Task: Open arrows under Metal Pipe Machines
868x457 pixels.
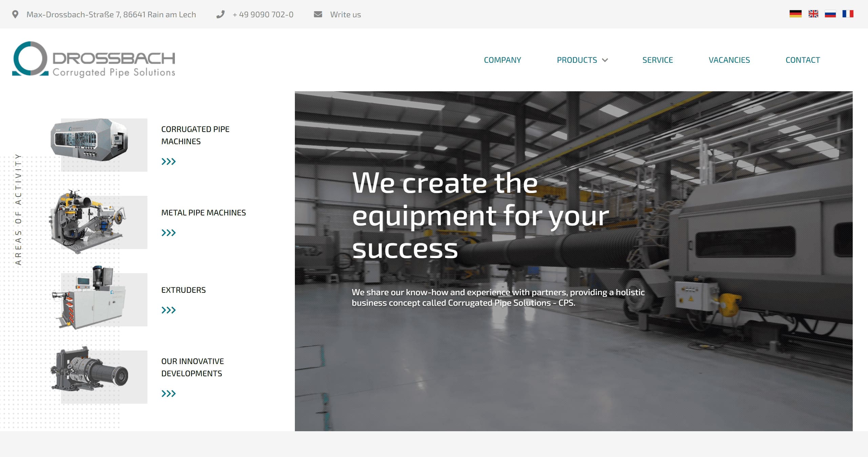Action: click(x=168, y=233)
